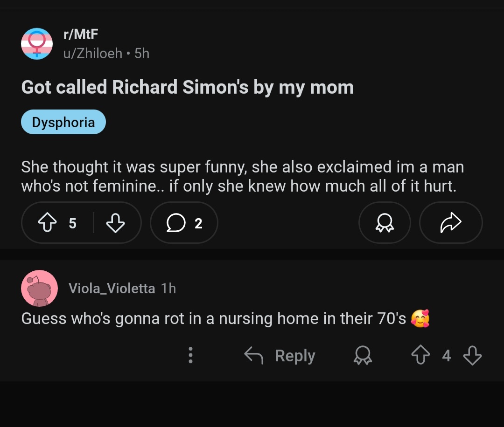The height and width of the screenshot is (427, 504).
Task: Tap the reply arrow icon
Action: pyautogui.click(x=253, y=356)
